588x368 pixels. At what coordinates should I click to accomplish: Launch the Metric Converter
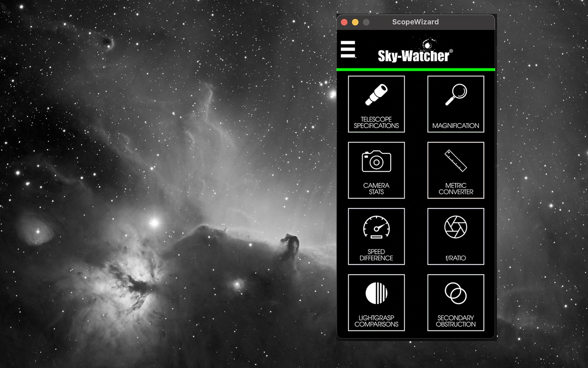(x=456, y=170)
